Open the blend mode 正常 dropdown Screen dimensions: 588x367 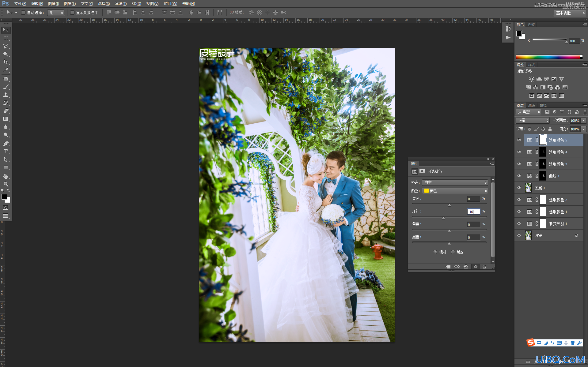tap(533, 121)
